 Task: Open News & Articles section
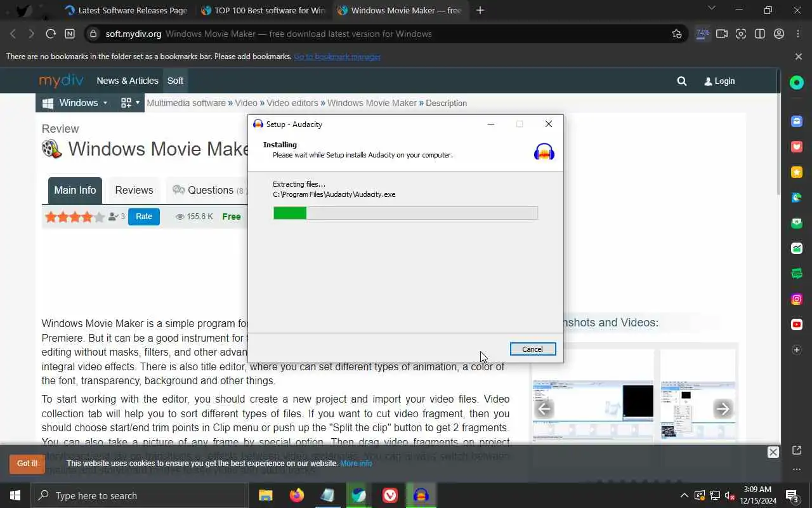point(128,81)
